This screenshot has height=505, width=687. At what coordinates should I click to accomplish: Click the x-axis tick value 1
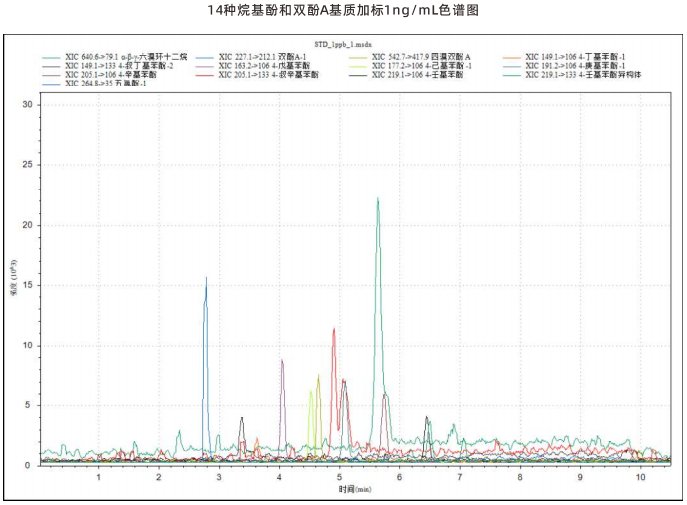[99, 477]
